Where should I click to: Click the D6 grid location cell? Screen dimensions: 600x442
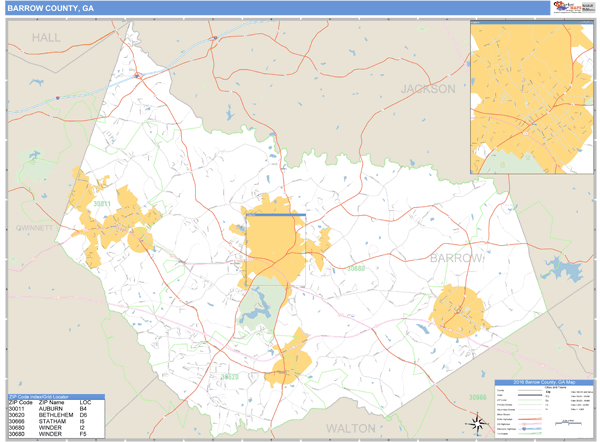[x=83, y=415]
